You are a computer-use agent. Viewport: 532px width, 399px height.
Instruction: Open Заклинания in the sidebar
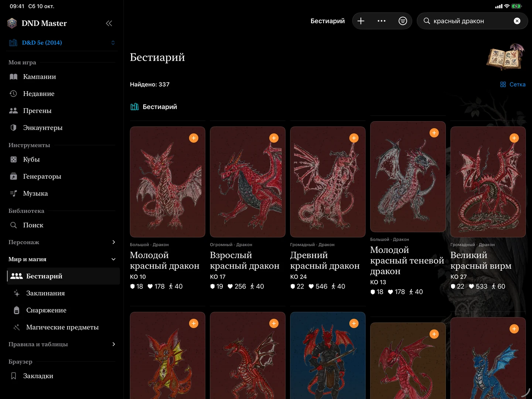pyautogui.click(x=63, y=293)
